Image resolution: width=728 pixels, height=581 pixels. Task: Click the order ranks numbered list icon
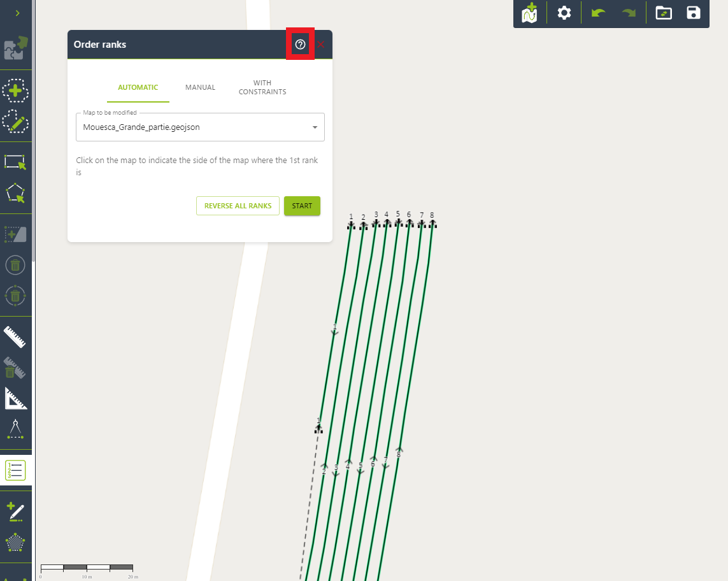click(15, 470)
